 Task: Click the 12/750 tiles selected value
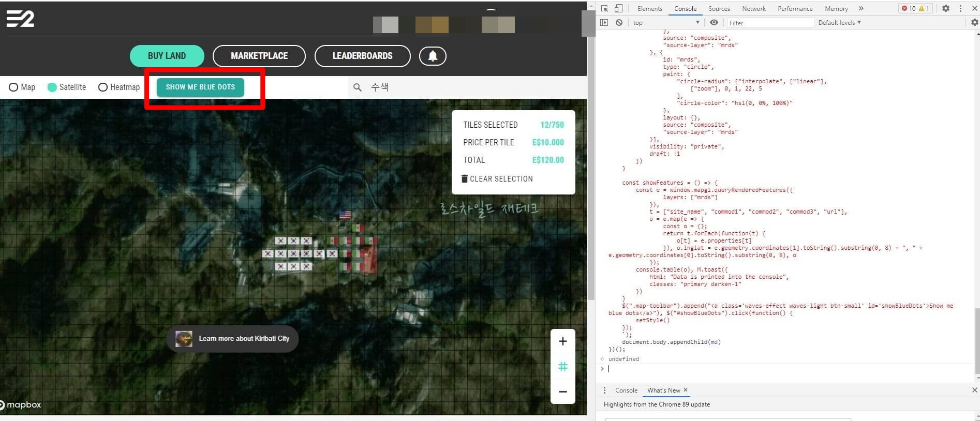tap(552, 125)
